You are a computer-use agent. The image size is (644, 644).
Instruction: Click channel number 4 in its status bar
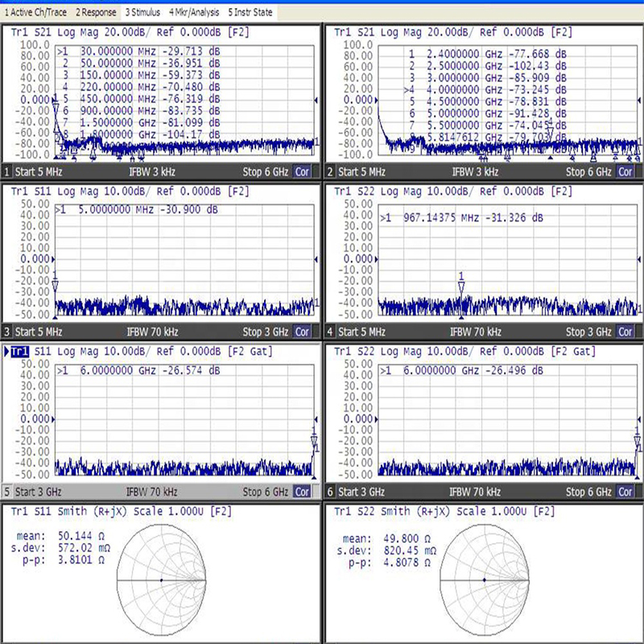[x=330, y=332]
